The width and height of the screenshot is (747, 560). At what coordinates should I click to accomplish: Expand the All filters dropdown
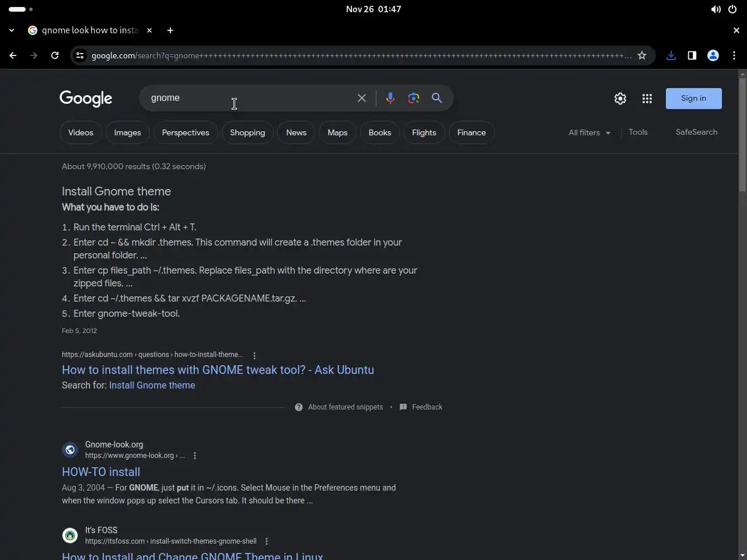[x=589, y=132]
